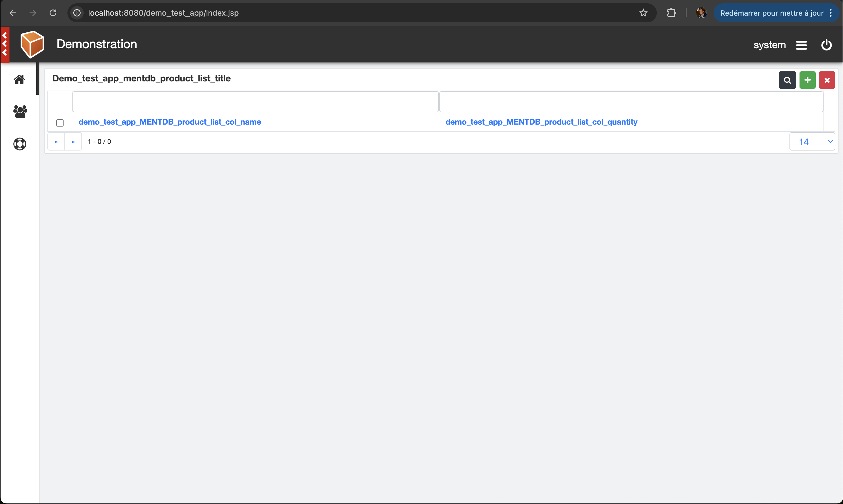
Task: Focus the quantity column filter field
Action: (x=631, y=101)
